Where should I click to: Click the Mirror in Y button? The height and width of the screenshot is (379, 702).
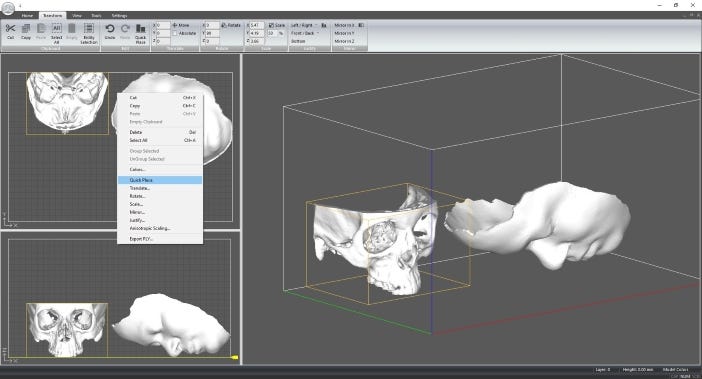(x=345, y=33)
